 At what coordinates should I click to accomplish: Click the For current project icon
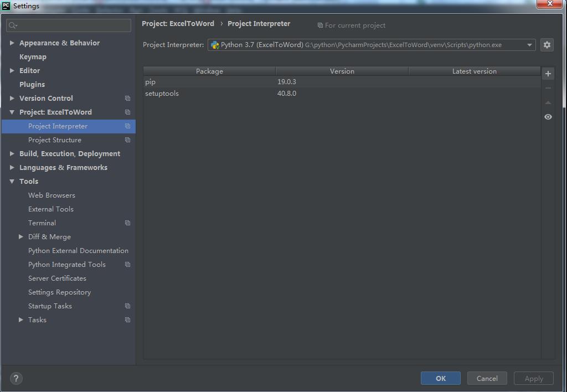pos(320,25)
